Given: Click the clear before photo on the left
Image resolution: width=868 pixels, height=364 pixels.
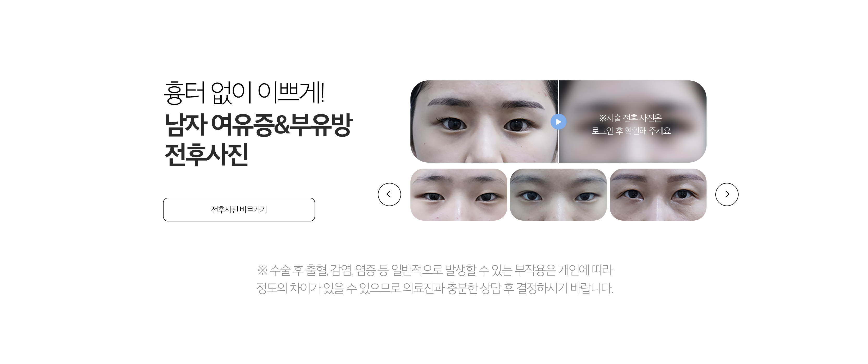Looking at the screenshot, I should pyautogui.click(x=484, y=122).
